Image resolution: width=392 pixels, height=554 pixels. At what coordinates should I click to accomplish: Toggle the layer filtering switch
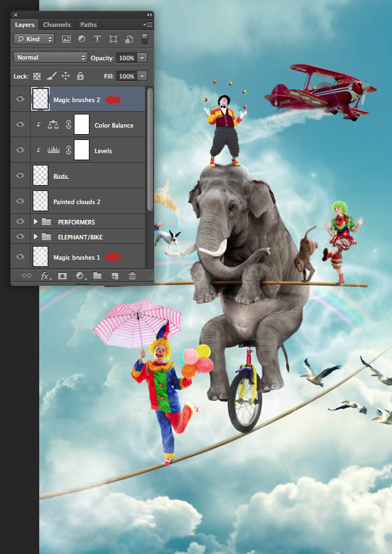coord(144,39)
